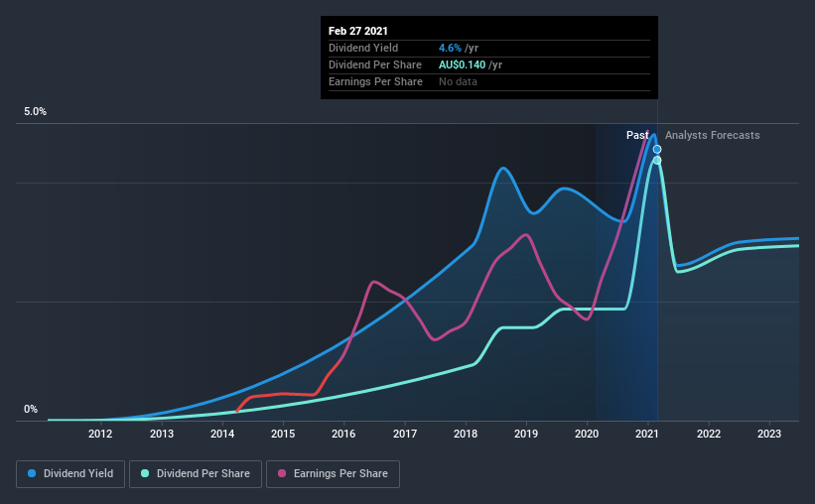Click the 2017 x-axis label
Screen dimensions: 815x504
point(405,434)
